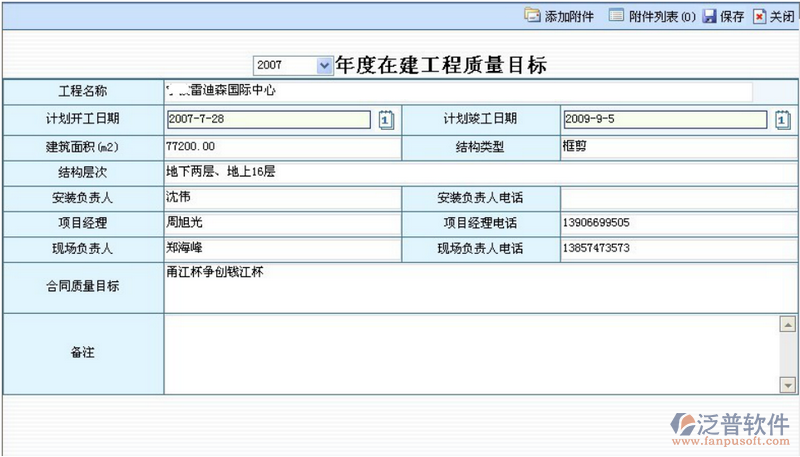Click the attachment list icon
This screenshot has width=800, height=457.
[616, 16]
